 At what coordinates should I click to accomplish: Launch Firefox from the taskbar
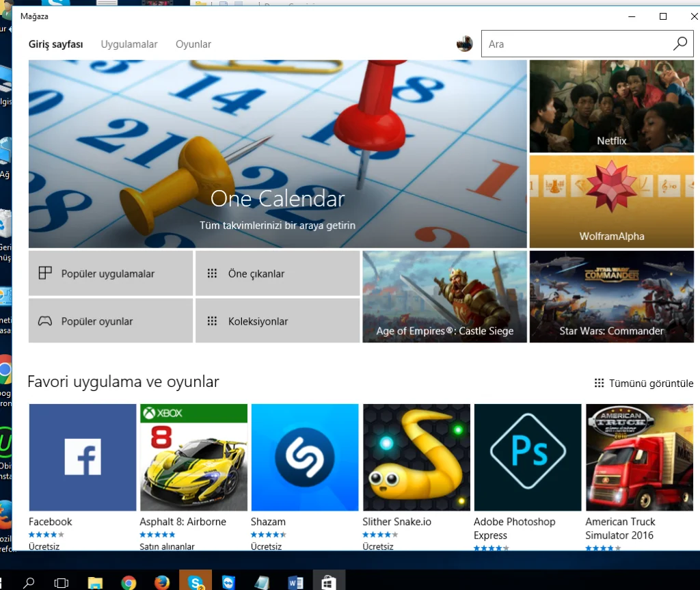click(162, 582)
